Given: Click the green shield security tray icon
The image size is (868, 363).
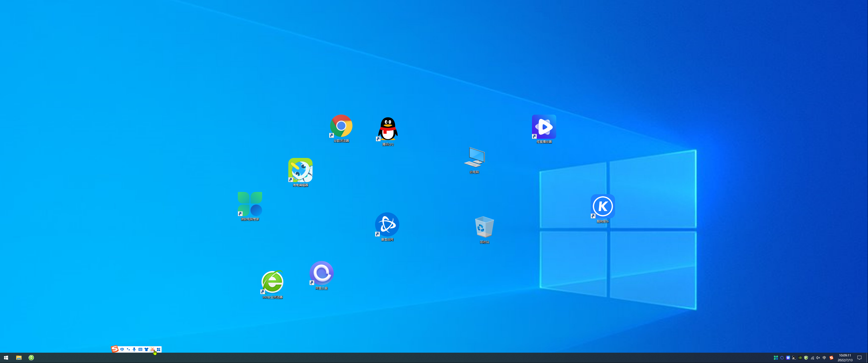Looking at the screenshot, I should click(806, 358).
